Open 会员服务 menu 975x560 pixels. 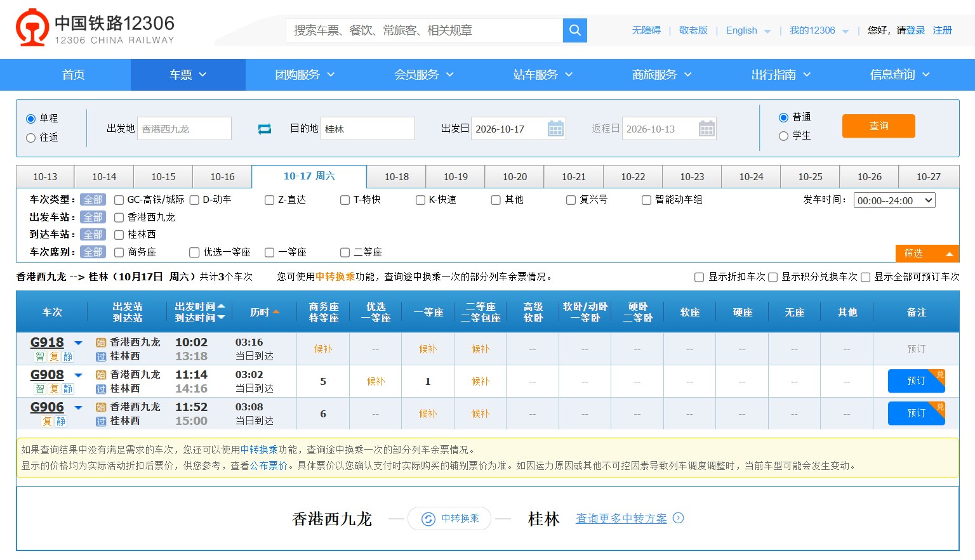[423, 75]
